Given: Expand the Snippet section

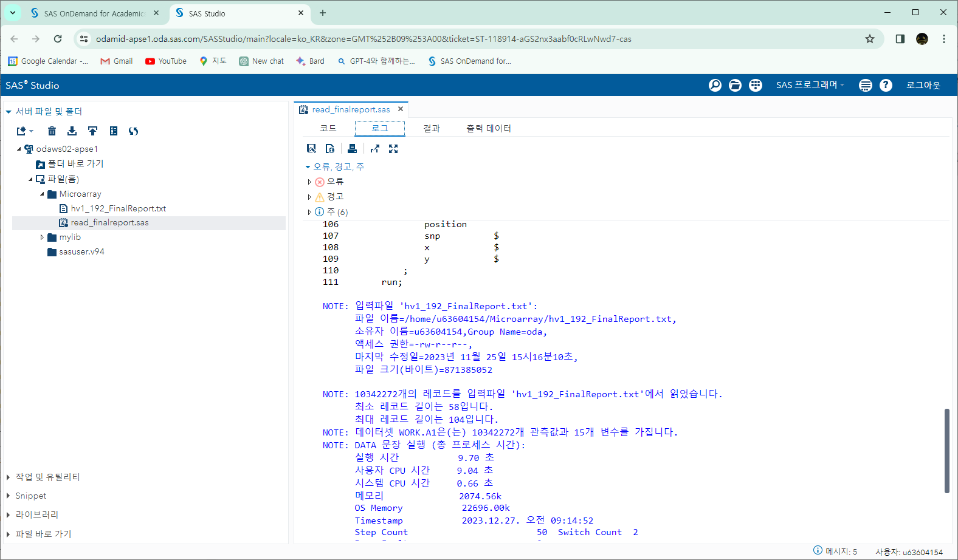Looking at the screenshot, I should 8,496.
